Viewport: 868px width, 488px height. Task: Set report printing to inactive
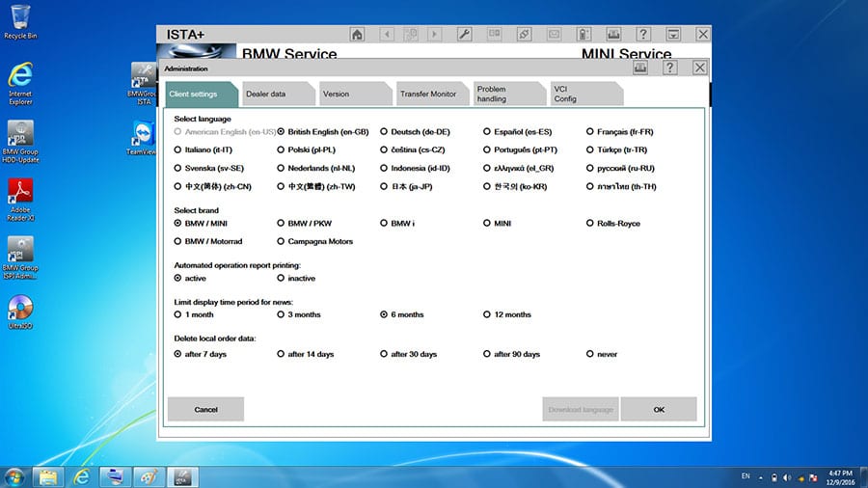pyautogui.click(x=296, y=279)
